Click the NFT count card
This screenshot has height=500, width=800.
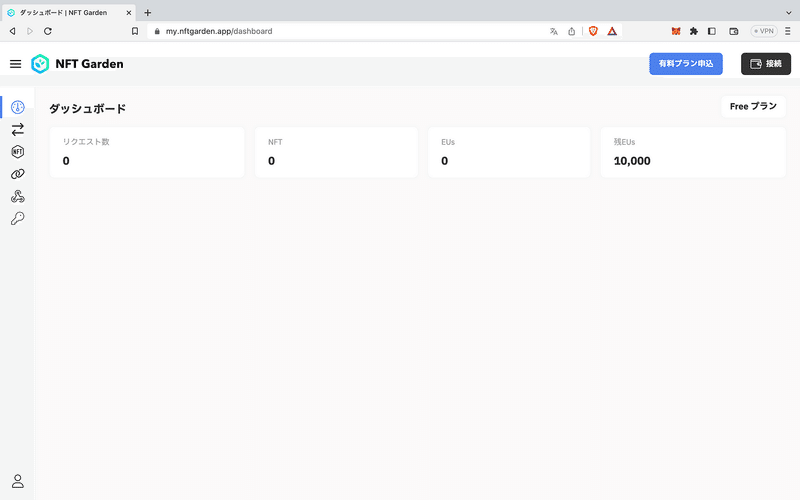[x=336, y=152]
